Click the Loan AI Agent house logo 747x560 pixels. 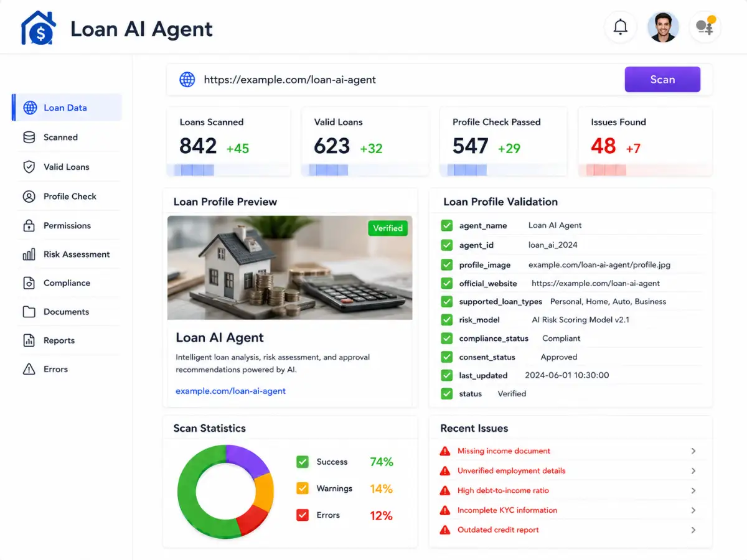pos(39,29)
